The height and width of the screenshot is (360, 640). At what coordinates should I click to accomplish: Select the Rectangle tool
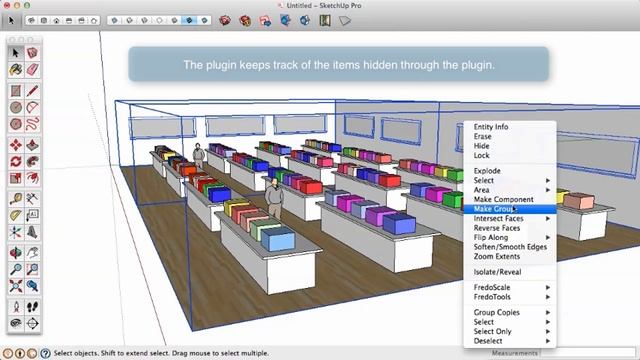(x=16, y=91)
